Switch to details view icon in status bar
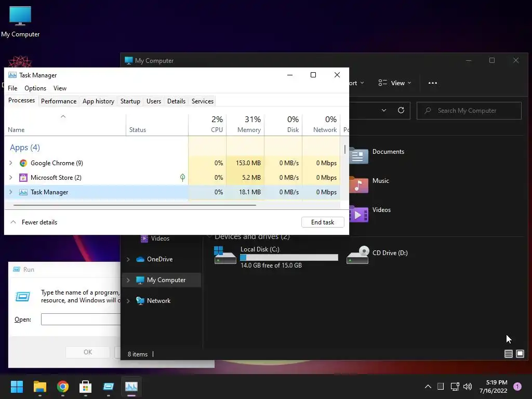532x399 pixels. click(508, 354)
